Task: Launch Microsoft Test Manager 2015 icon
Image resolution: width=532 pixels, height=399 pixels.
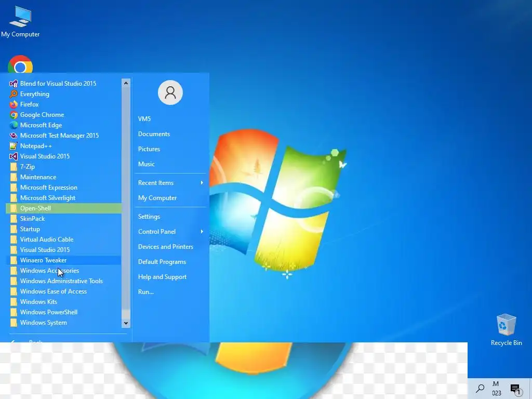Action: pos(13,136)
